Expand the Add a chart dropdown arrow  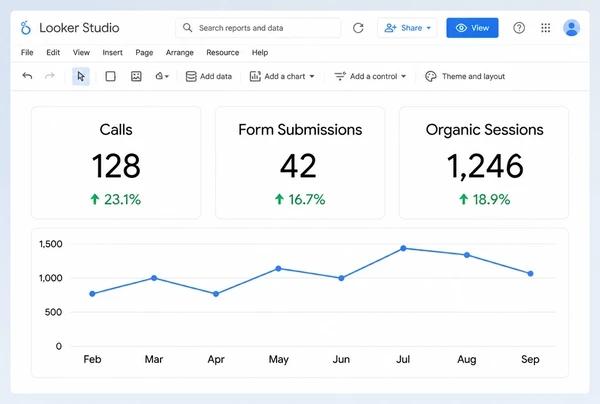pyautogui.click(x=312, y=76)
